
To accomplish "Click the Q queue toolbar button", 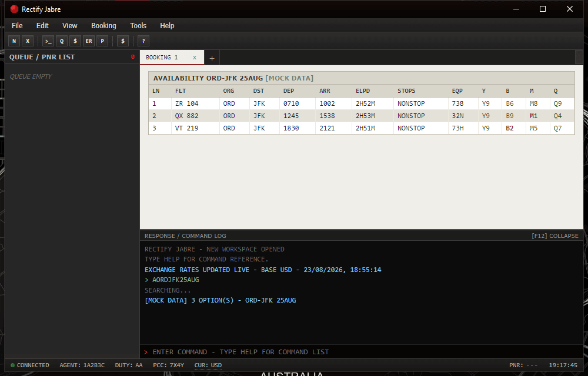I will [x=62, y=41].
